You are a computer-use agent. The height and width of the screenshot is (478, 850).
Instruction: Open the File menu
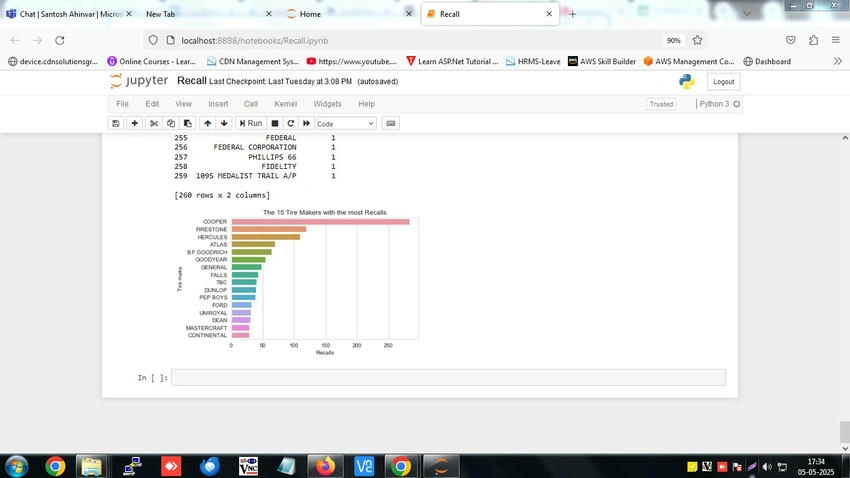pos(123,104)
